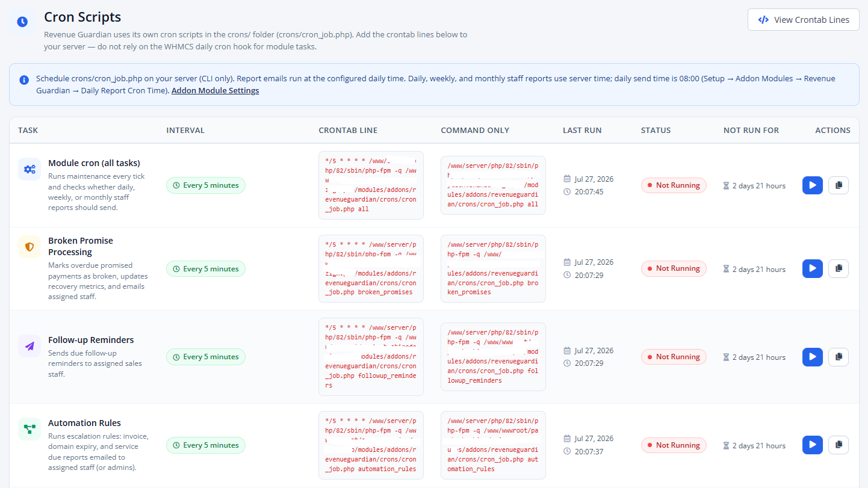Click last run time 20:07:37 for Automation Rules
Viewport: 868px width, 488px height.
[x=589, y=451]
